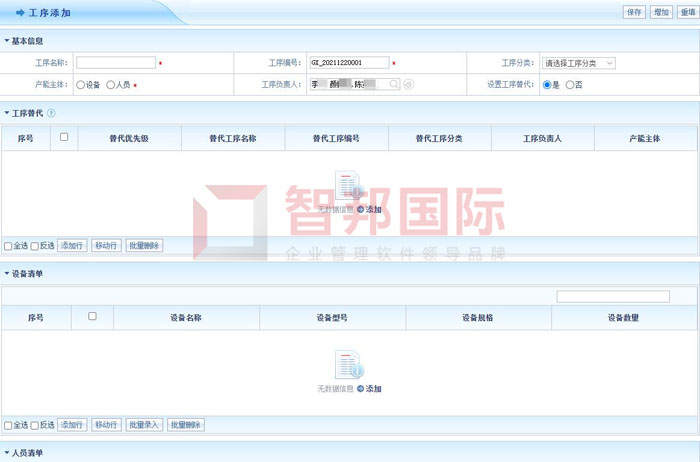Viewport: 700px width, 462px height.
Task: Collapse the 设备清单 section
Action: [7, 273]
